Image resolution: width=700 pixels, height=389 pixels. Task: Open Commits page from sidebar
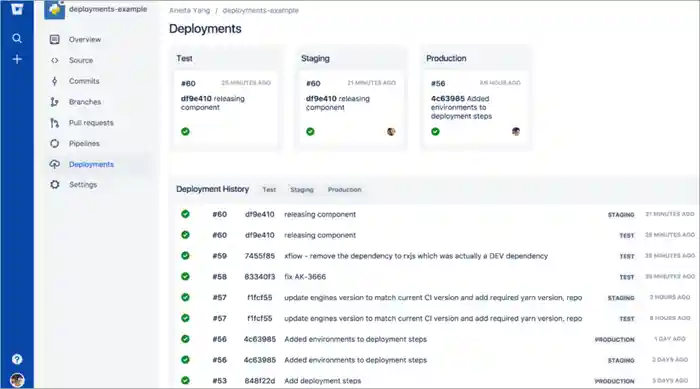pos(84,81)
